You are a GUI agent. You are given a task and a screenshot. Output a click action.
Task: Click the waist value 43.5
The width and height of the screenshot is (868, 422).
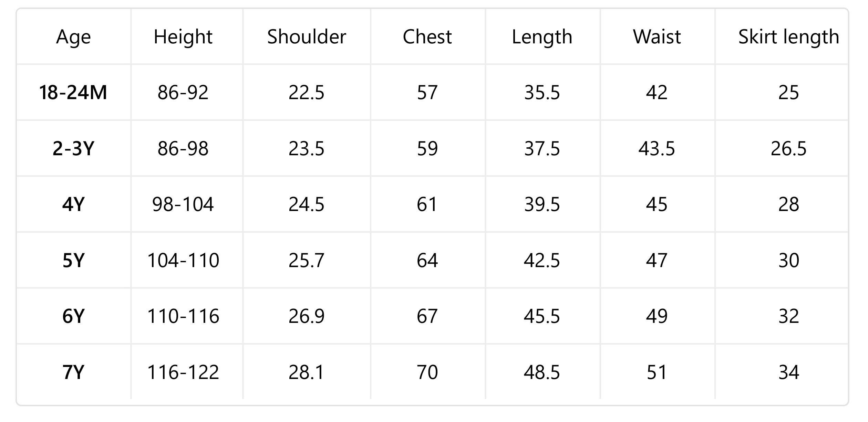657,149
